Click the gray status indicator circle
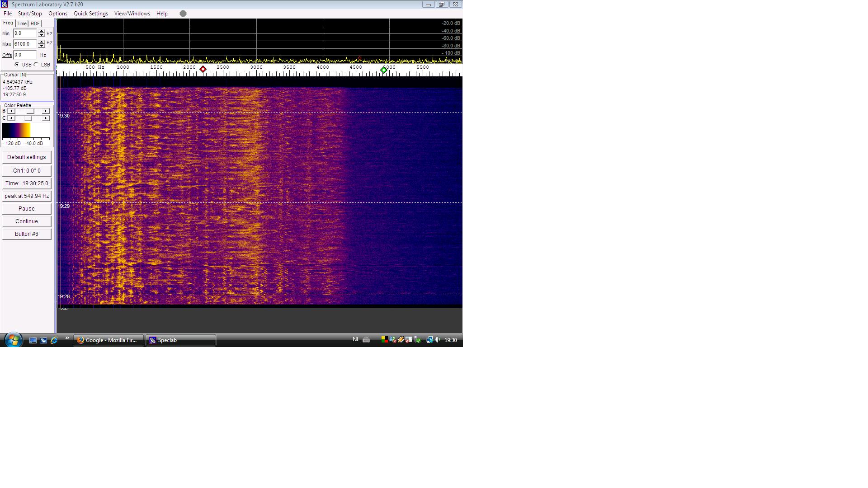The height and width of the screenshot is (488, 868). (x=183, y=14)
